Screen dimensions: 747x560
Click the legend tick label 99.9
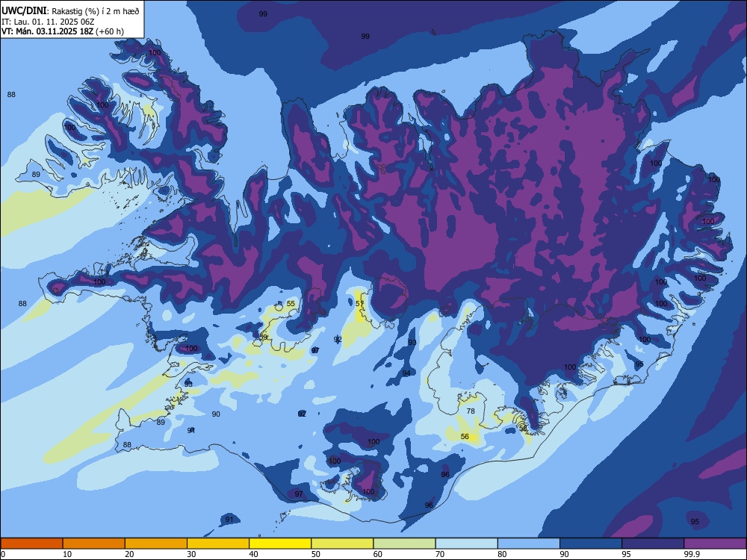(691, 554)
